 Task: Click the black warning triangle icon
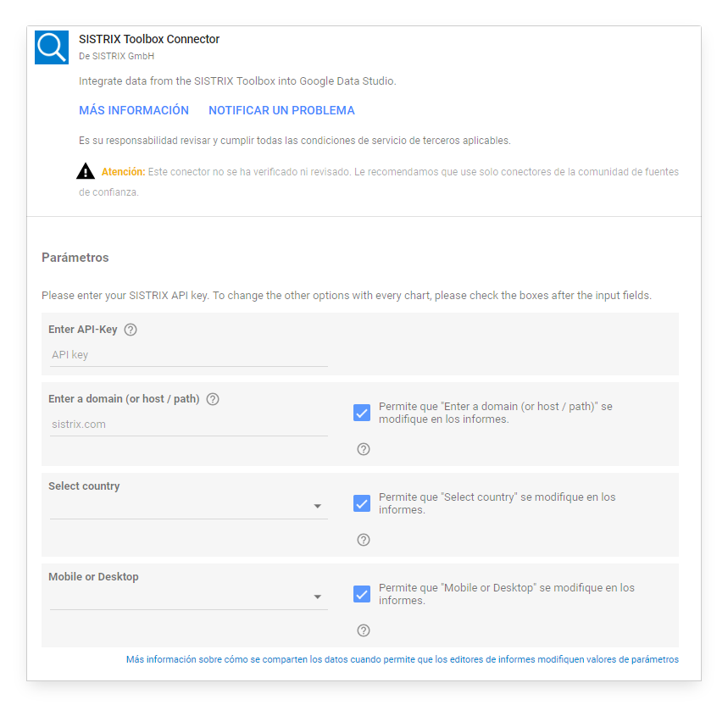[x=86, y=172]
